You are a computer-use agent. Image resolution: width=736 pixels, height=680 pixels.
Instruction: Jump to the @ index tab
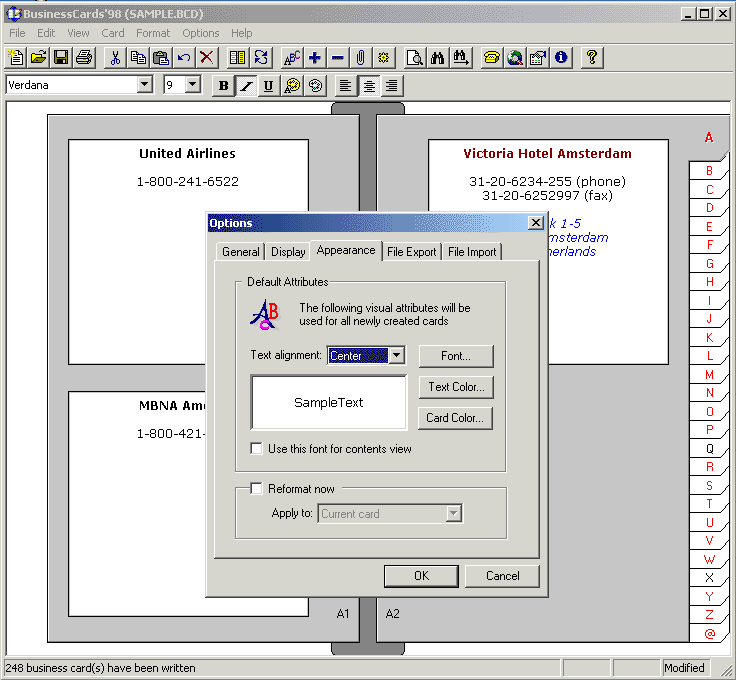click(x=709, y=634)
